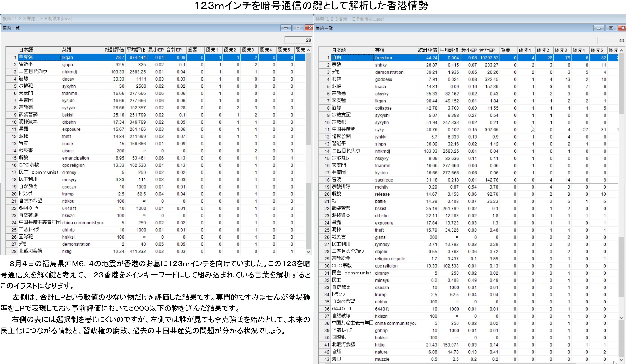Click the count field showing 28
This screenshot has height=364, width=626.
298,40
